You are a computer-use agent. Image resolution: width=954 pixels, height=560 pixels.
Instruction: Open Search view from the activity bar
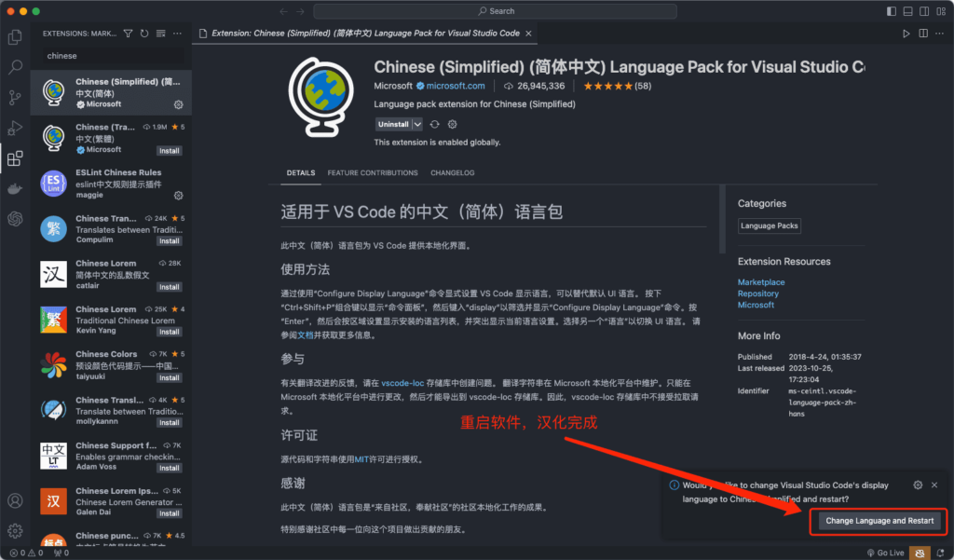click(x=14, y=66)
